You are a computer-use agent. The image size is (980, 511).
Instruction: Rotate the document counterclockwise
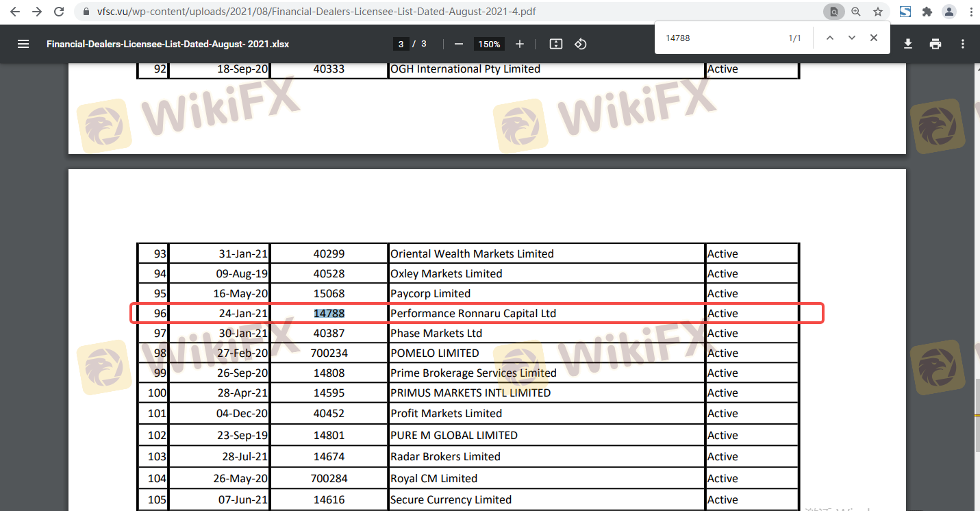tap(581, 44)
